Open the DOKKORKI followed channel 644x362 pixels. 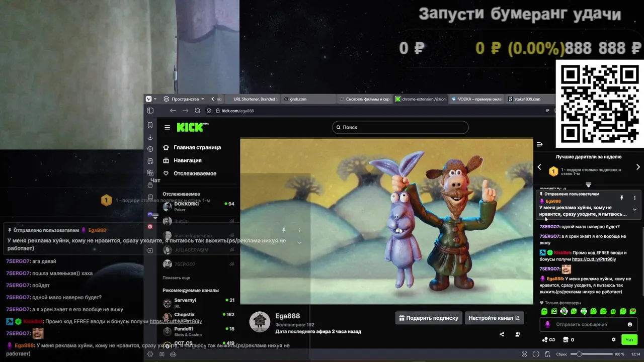(199, 206)
